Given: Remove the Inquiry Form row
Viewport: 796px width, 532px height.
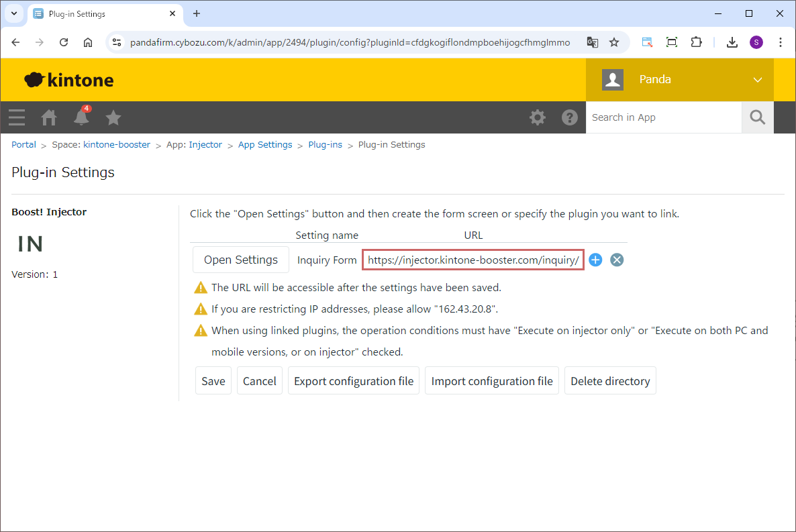Looking at the screenshot, I should tap(617, 260).
